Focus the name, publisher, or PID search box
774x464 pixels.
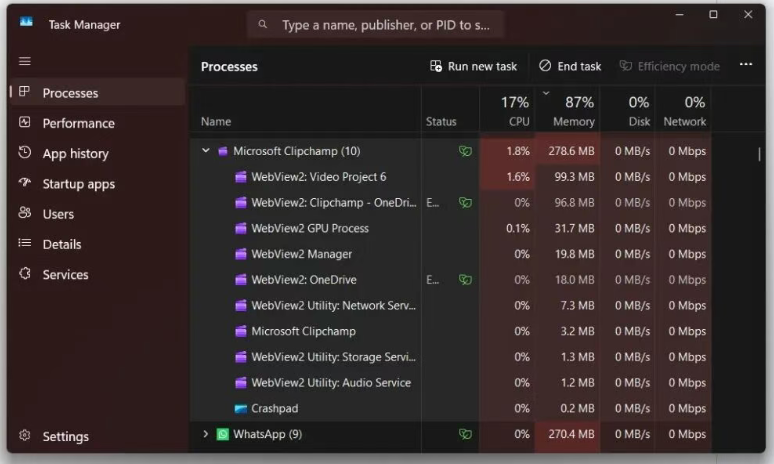(375, 24)
